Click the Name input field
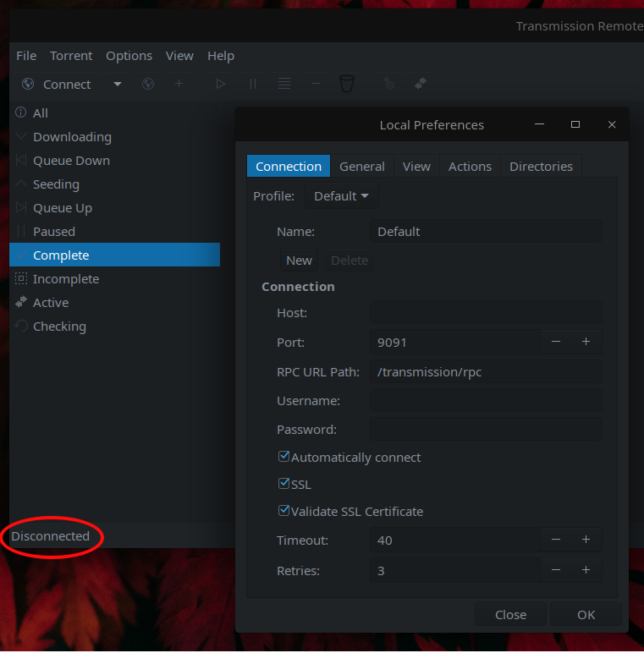 tap(486, 231)
